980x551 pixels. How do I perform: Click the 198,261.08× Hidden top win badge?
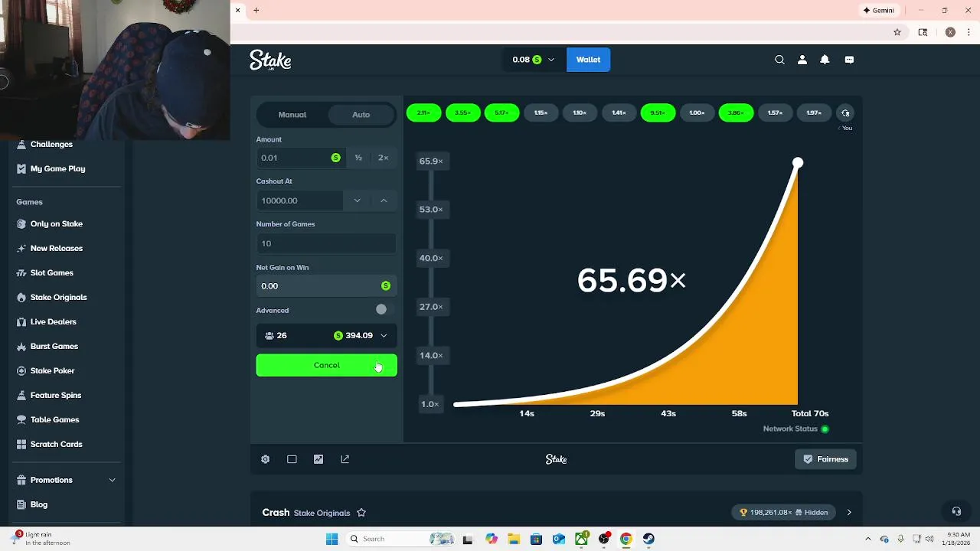click(784, 513)
